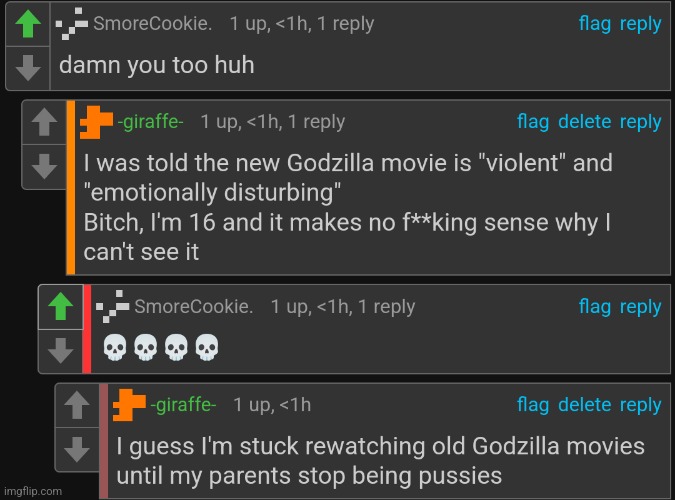Delete giraffe's "stuck rewatching old Godzilla" comment
Viewport: 675px width, 500px height.
[x=584, y=405]
